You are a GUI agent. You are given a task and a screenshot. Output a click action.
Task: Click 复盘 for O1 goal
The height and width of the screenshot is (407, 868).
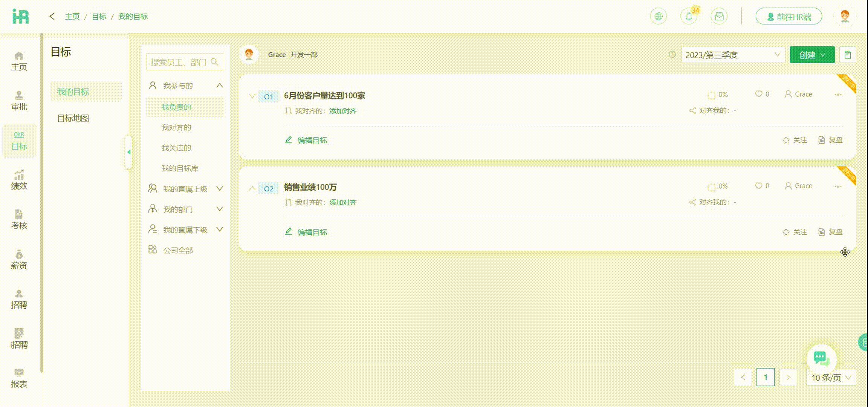831,140
